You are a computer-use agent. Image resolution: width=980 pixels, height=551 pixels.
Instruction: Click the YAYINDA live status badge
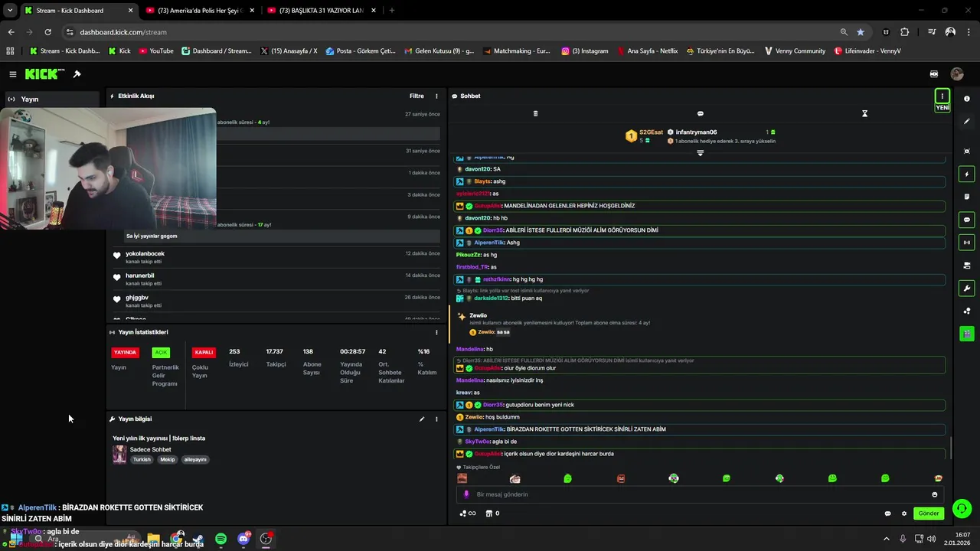click(x=125, y=353)
